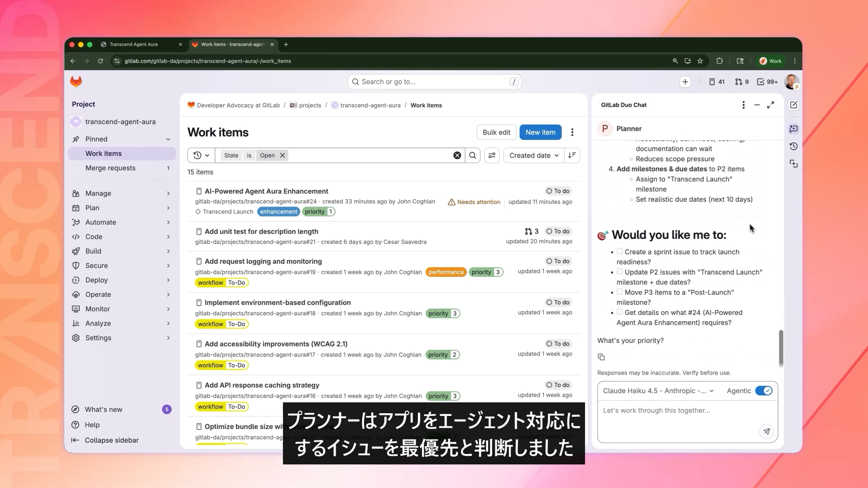The image size is (868, 488).
Task: Click the New item button
Action: click(540, 132)
